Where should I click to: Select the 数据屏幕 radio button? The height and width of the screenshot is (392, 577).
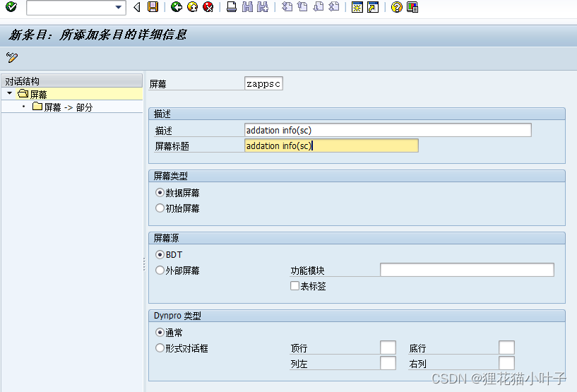click(x=160, y=193)
